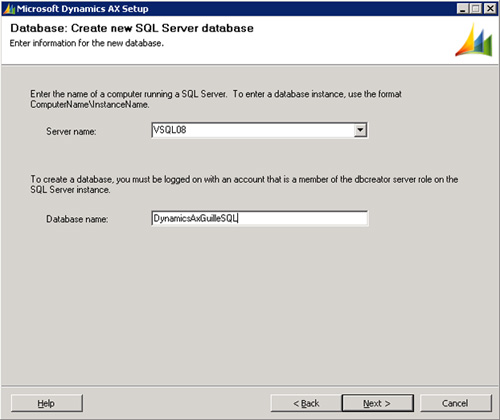Click the "Server name:" label

pyautogui.click(x=71, y=131)
